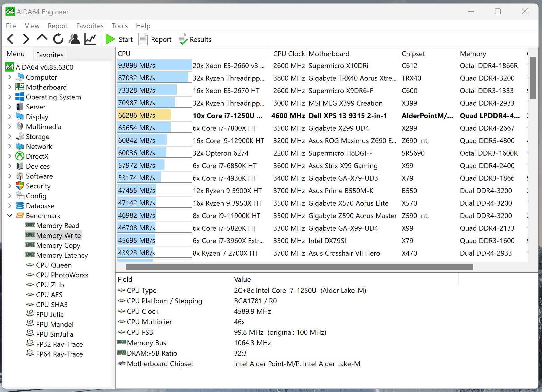
Task: Click the horizontal scrollbar of results table
Action: click(299, 267)
